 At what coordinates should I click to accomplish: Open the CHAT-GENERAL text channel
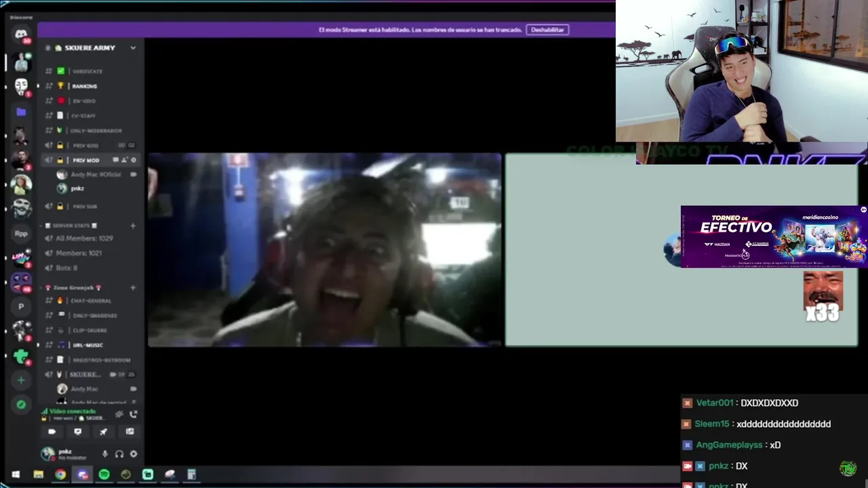tap(90, 300)
